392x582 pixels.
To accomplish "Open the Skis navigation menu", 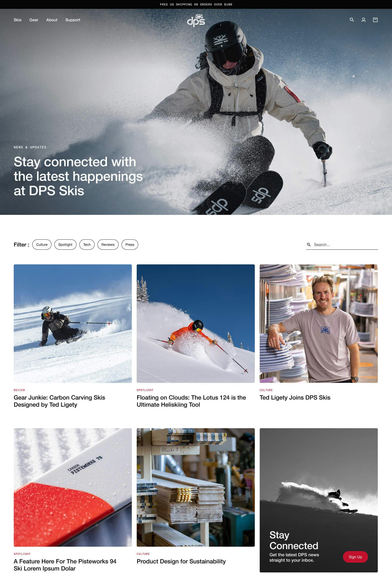I will [x=17, y=20].
